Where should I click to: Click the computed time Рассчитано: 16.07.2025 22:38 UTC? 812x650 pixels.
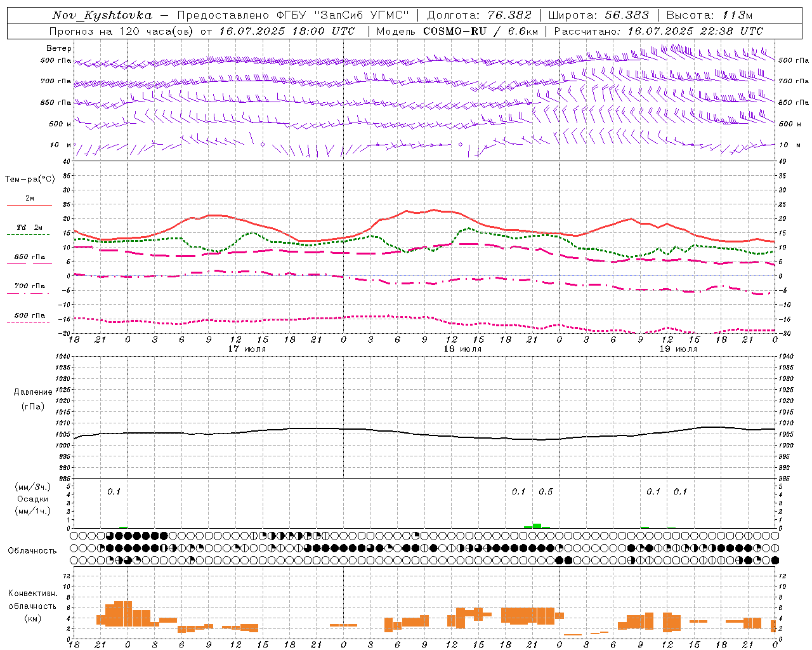(658, 31)
